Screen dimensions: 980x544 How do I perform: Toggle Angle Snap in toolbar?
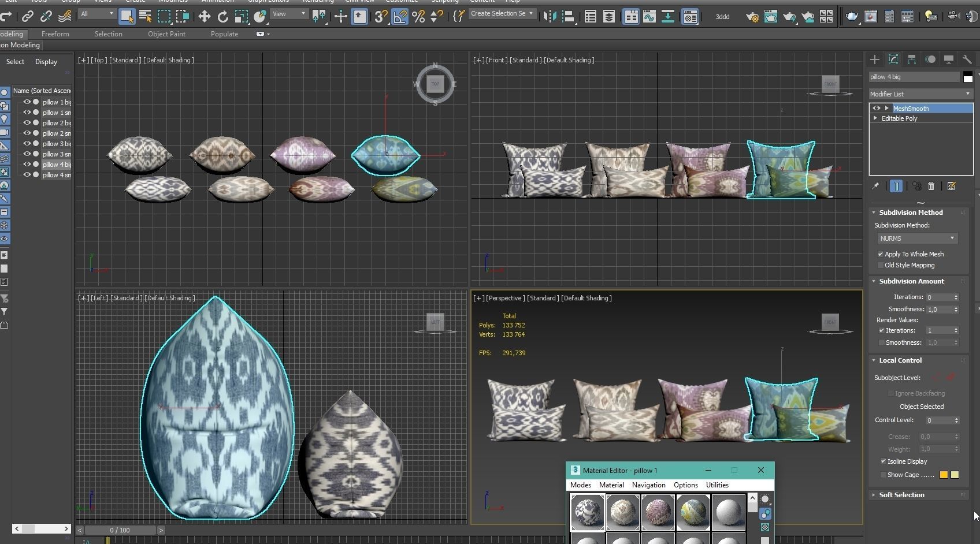(400, 16)
